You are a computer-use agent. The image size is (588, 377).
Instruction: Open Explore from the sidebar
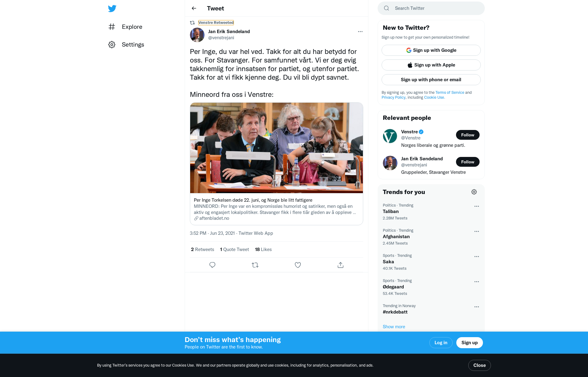click(x=125, y=27)
